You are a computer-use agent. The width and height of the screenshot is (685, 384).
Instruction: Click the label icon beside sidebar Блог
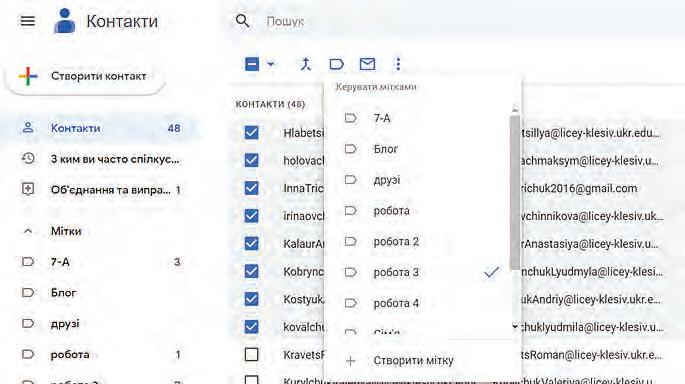pyautogui.click(x=28, y=292)
